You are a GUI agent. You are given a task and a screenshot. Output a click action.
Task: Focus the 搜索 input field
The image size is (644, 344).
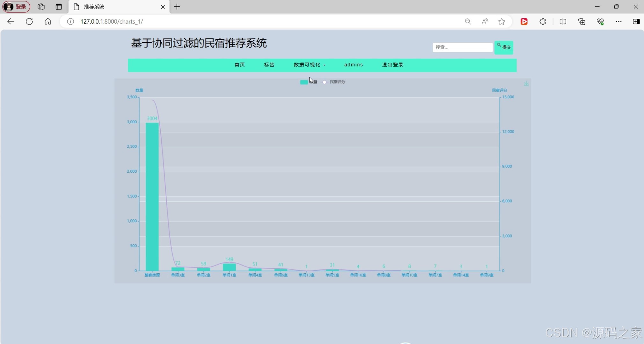[462, 47]
